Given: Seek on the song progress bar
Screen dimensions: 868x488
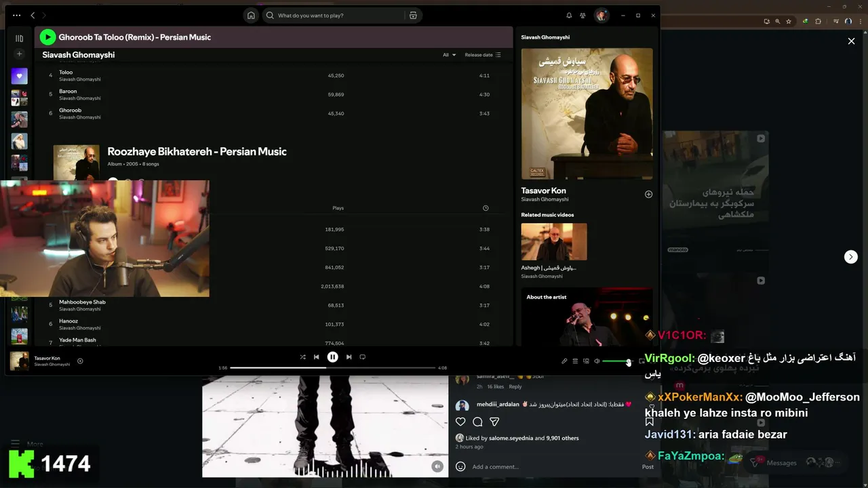Looking at the screenshot, I should (332, 368).
